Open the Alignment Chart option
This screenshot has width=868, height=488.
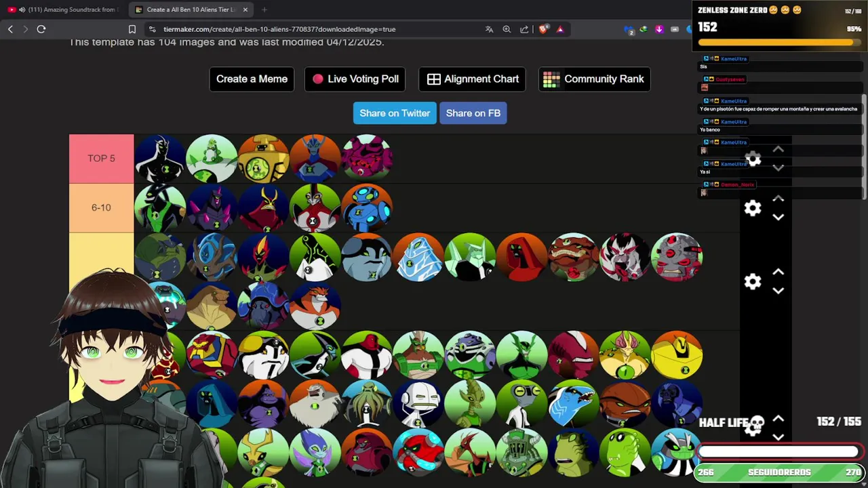tap(473, 79)
